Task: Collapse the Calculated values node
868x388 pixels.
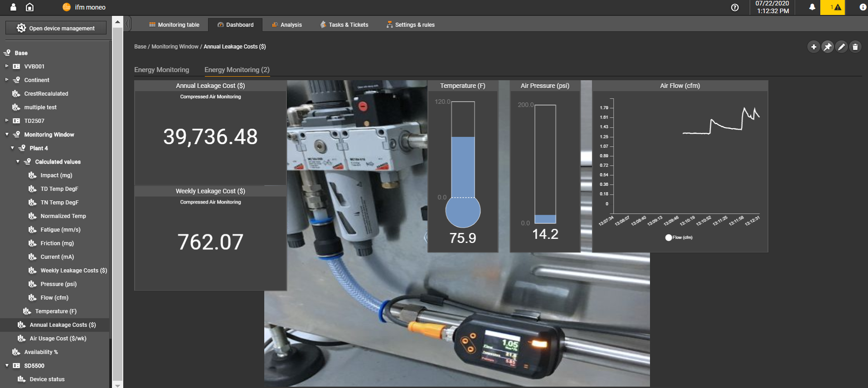Action: [x=18, y=162]
